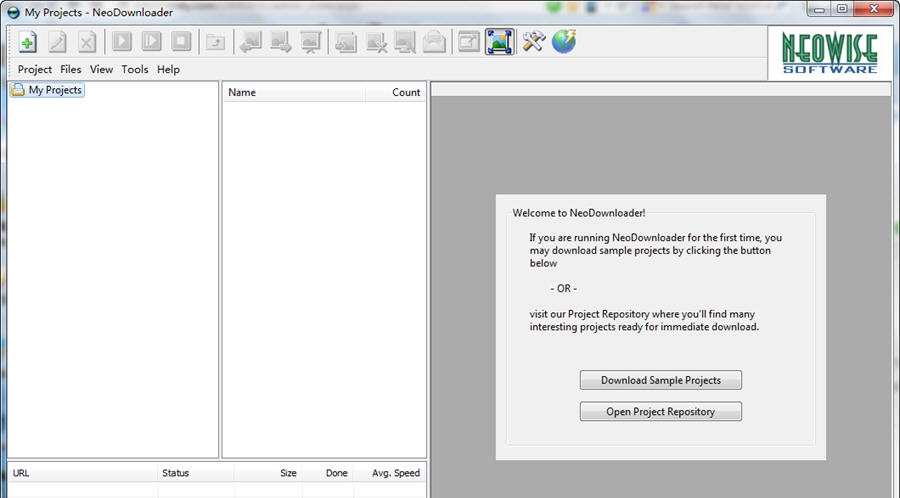
Task: Click the greyed image-with-arrow move icon
Action: [x=346, y=42]
